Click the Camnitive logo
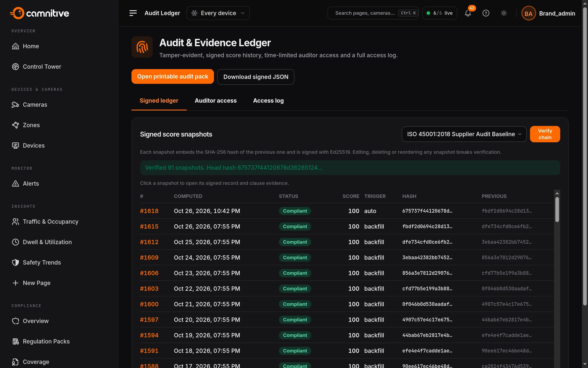 (x=40, y=13)
